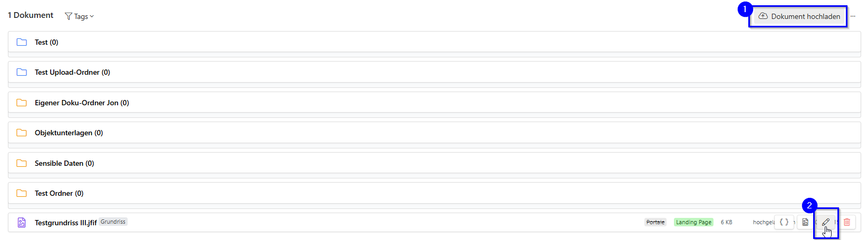The height and width of the screenshot is (240, 868).
Task: Click the curly braces icon button
Action: (784, 222)
